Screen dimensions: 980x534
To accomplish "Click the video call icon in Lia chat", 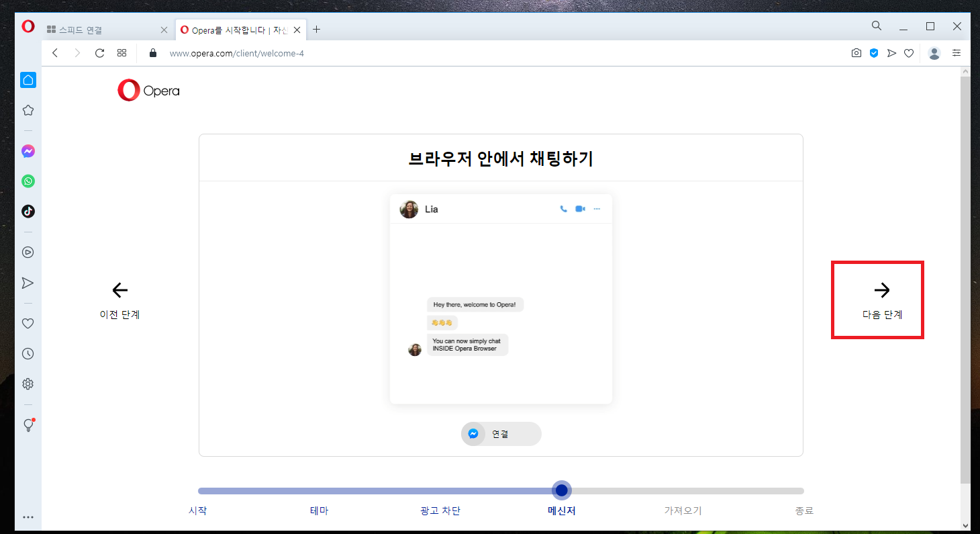I will tap(580, 209).
